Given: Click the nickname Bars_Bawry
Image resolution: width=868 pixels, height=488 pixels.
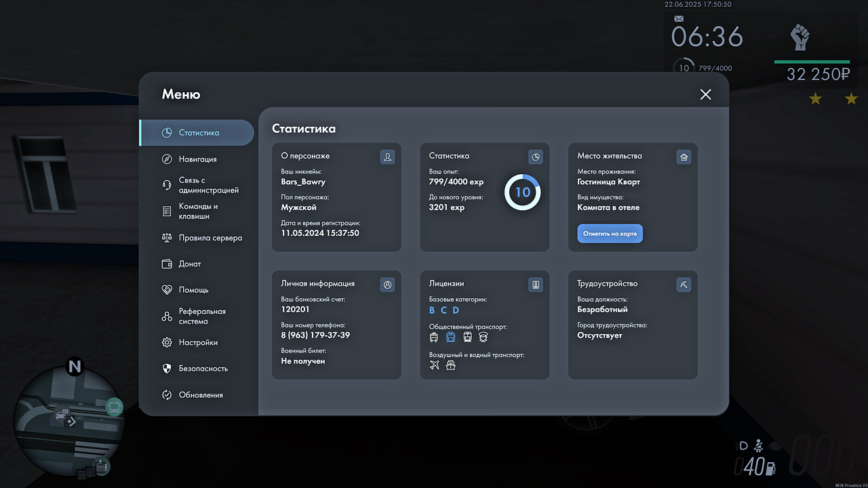Looking at the screenshot, I should point(303,182).
